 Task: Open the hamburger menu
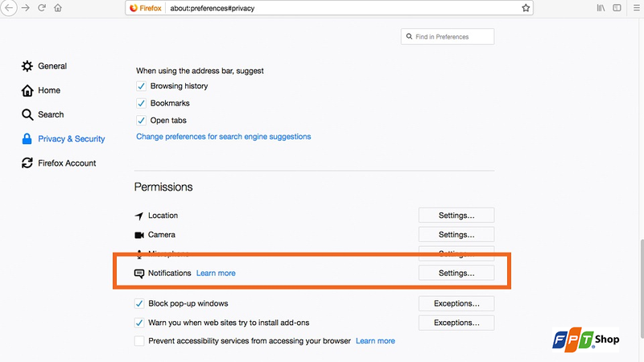(636, 8)
